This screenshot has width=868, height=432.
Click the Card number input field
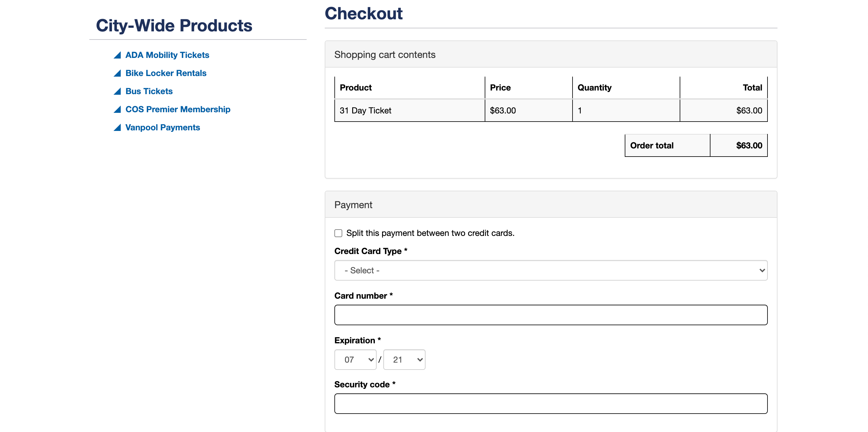click(x=550, y=315)
